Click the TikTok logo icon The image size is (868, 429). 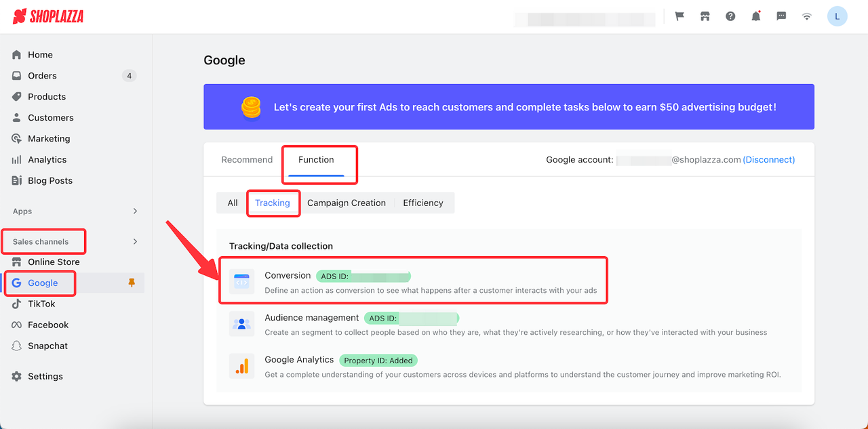tap(17, 304)
